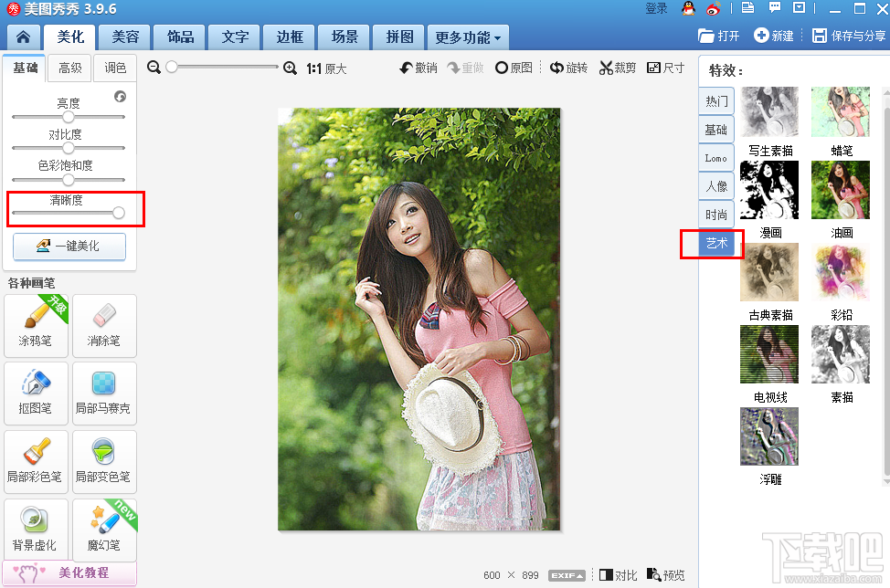Expand the 更多功能 dropdown

[x=468, y=37]
